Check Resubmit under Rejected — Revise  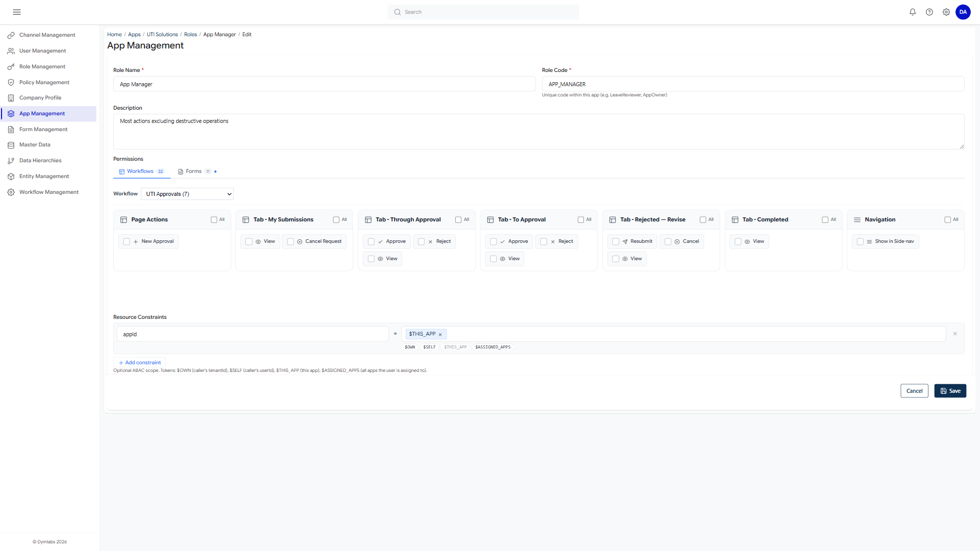[616, 242]
